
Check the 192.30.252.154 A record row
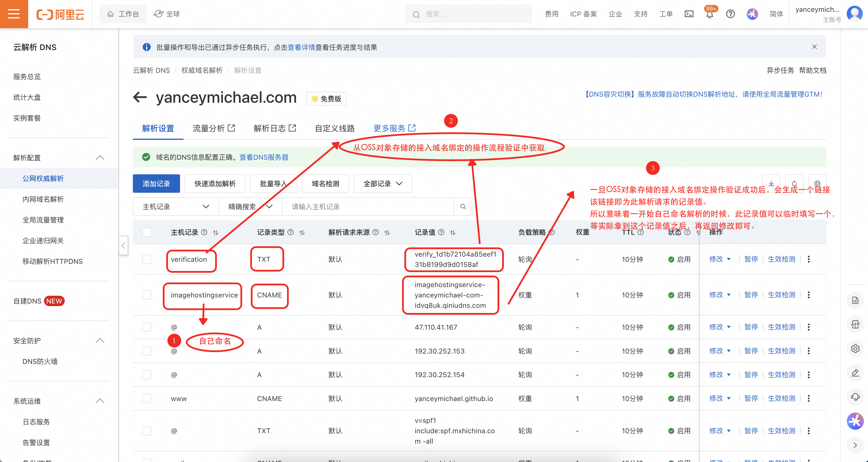(147, 375)
